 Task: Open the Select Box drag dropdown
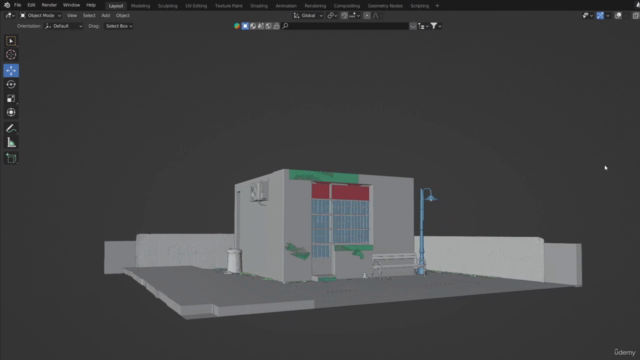point(119,26)
